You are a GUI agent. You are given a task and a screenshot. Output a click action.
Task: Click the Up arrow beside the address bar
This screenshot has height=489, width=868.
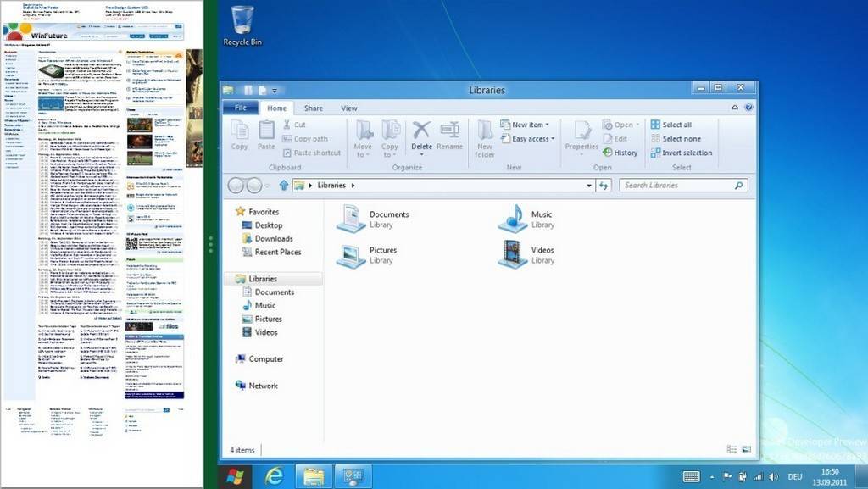(x=284, y=186)
